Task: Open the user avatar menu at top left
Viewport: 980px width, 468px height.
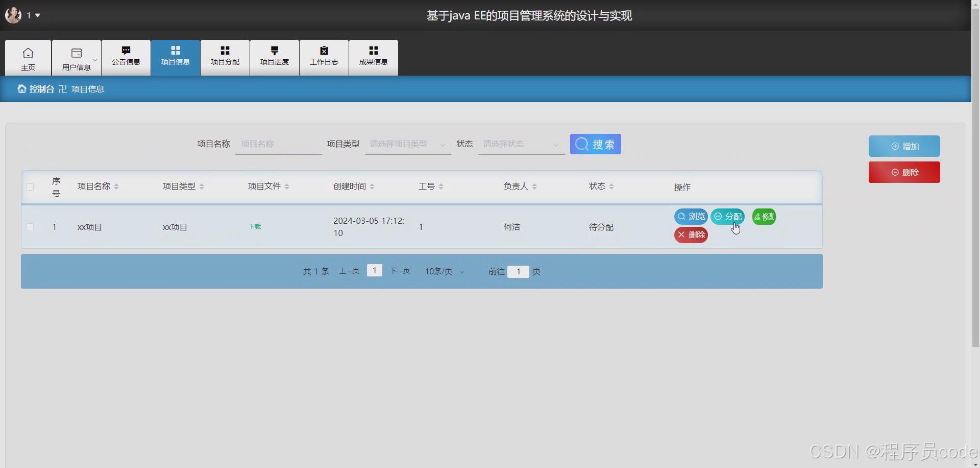Action: pos(13,15)
